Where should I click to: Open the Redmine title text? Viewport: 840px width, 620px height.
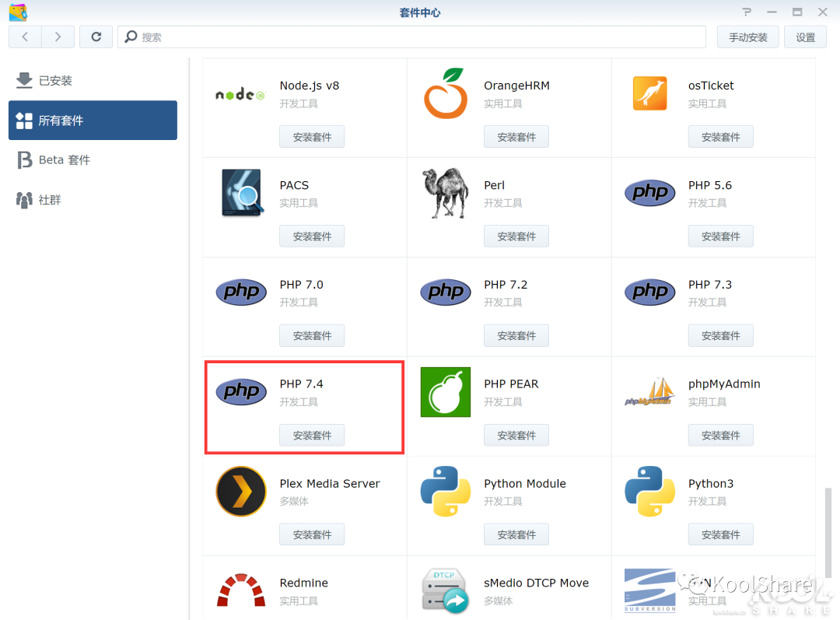(x=304, y=583)
